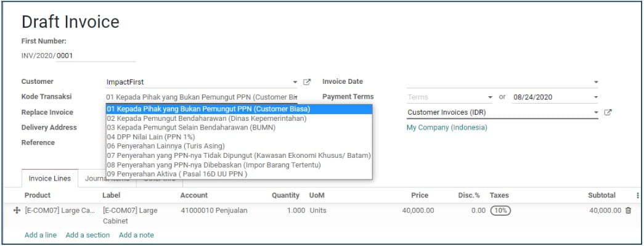Screen dimensions: 644x246
Task: Open external link icon beside Customer Invoices journal
Action: tap(608, 112)
